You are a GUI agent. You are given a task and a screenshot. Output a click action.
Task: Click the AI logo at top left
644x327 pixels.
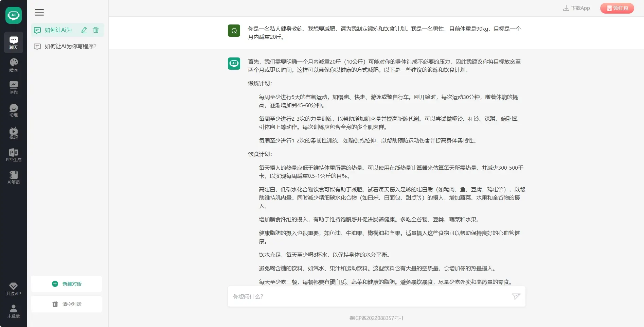[x=14, y=15]
